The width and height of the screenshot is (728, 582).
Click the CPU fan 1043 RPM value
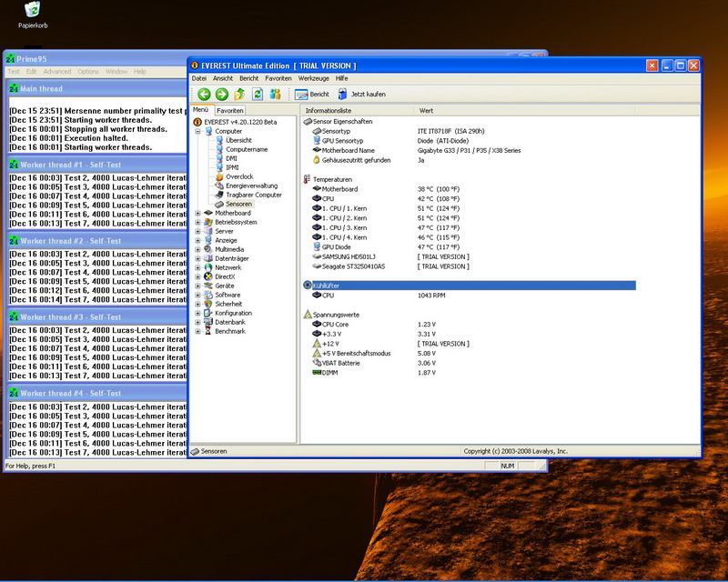[431, 296]
